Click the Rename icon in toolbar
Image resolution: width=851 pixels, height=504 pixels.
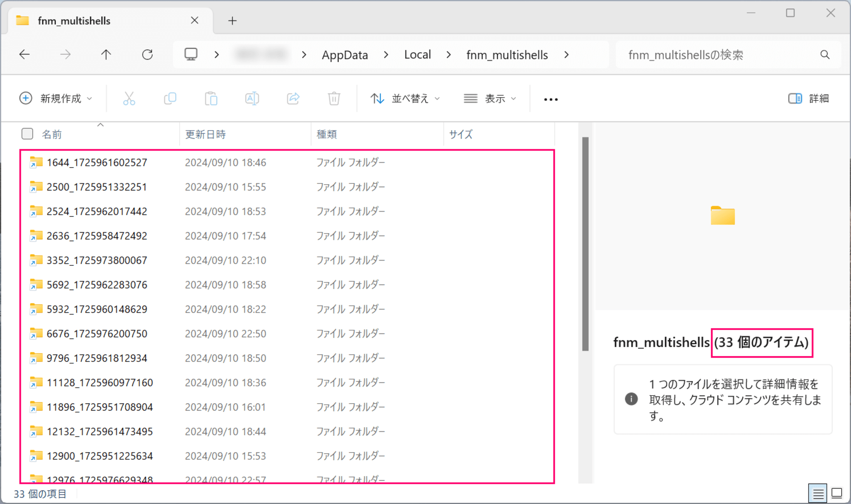click(252, 99)
